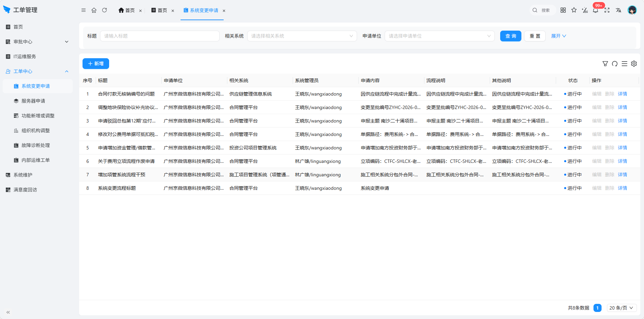Viewport: 644px width, 319px height.
Task: Expand the 审批中心 sidebar menu
Action: (x=37, y=42)
